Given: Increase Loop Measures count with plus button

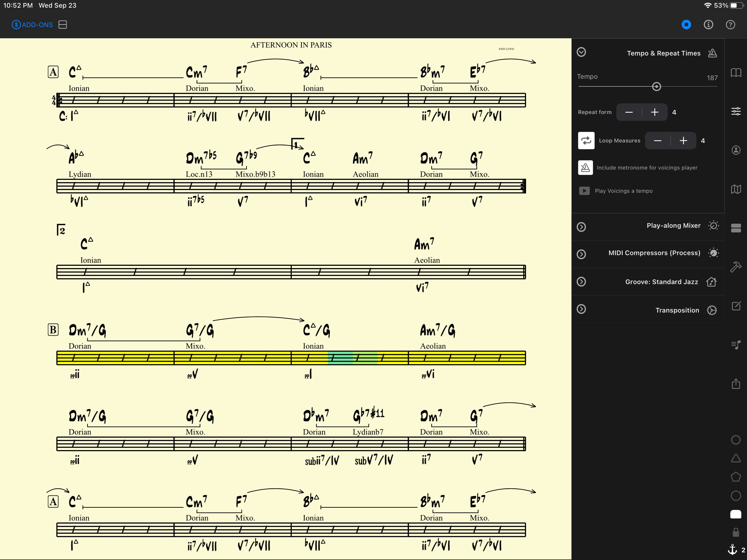Looking at the screenshot, I should click(x=684, y=140).
